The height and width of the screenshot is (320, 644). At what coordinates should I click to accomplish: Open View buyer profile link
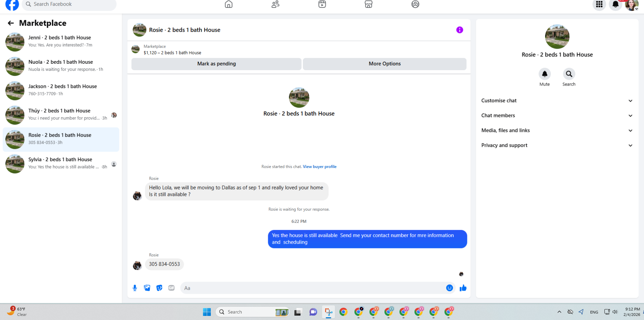[x=320, y=167]
